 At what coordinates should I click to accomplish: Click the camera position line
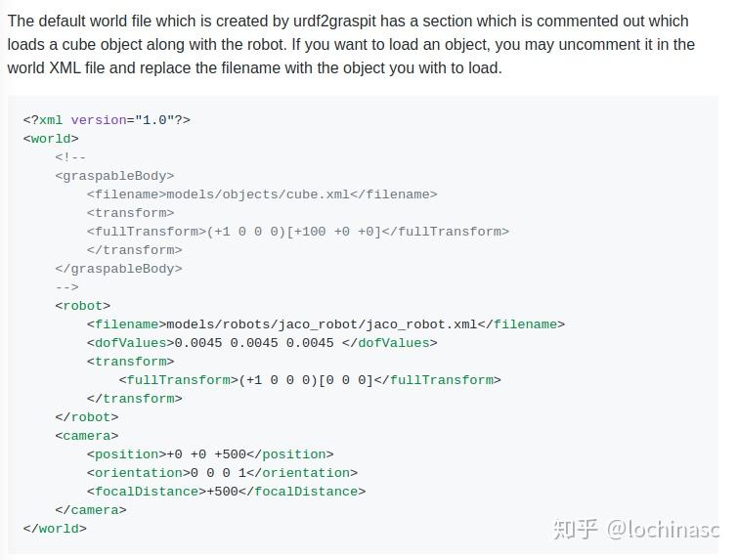pos(209,454)
